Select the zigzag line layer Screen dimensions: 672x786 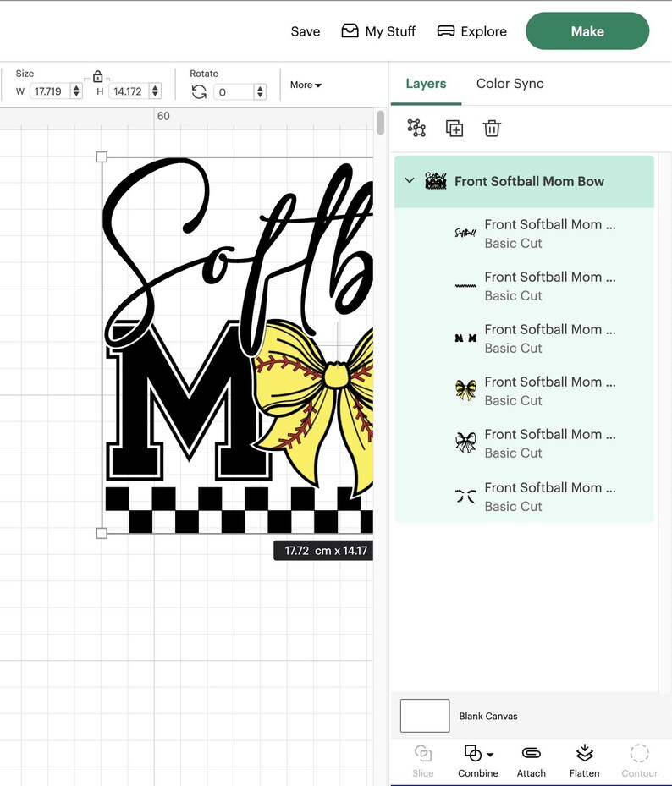(x=524, y=286)
